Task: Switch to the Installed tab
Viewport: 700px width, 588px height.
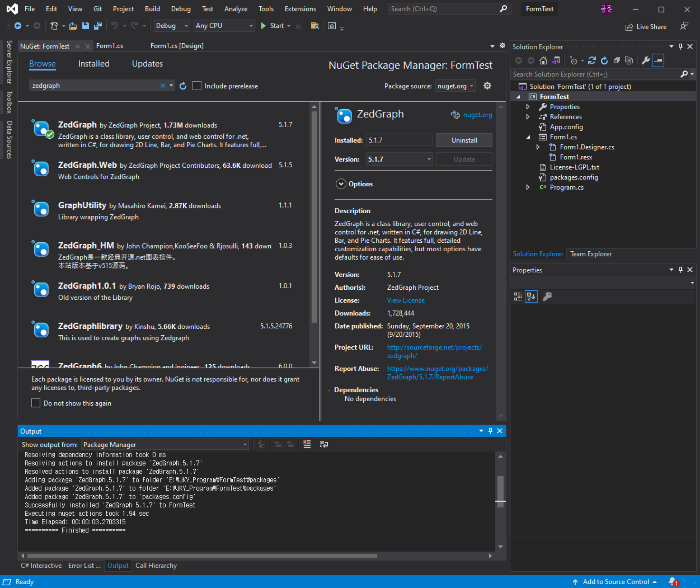Action: [x=94, y=64]
